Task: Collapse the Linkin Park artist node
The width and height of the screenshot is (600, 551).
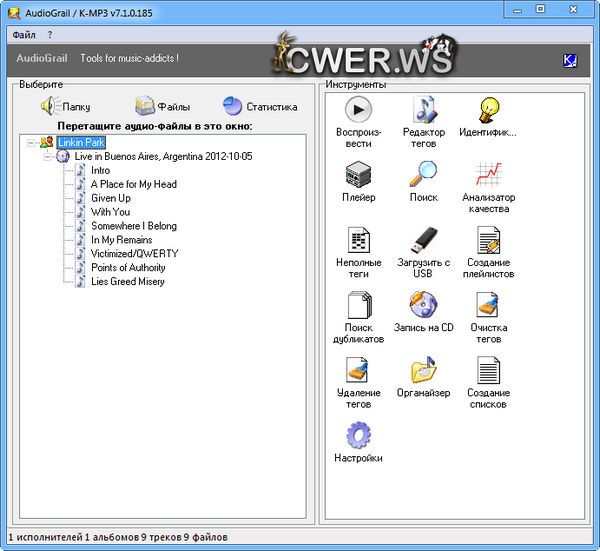Action: point(32,143)
